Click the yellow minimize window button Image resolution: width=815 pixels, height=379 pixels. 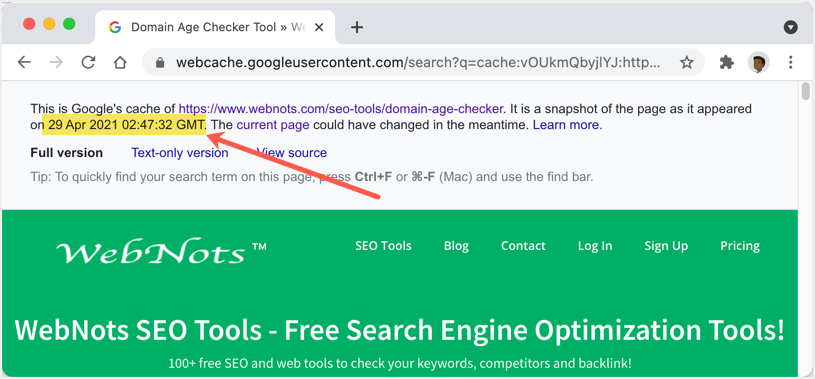point(49,24)
